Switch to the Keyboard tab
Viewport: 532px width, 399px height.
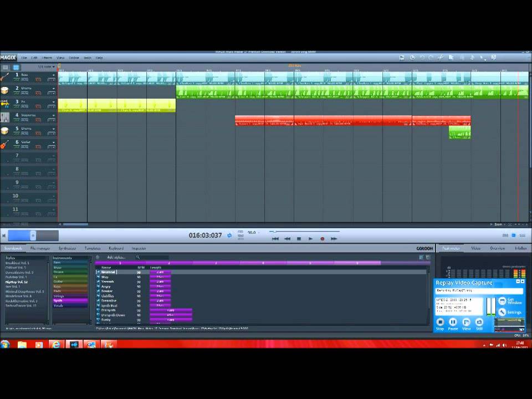pyautogui.click(x=116, y=248)
